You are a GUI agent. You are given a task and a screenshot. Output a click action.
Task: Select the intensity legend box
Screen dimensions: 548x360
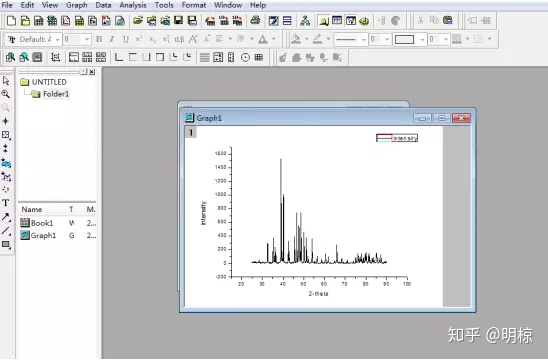[397, 138]
